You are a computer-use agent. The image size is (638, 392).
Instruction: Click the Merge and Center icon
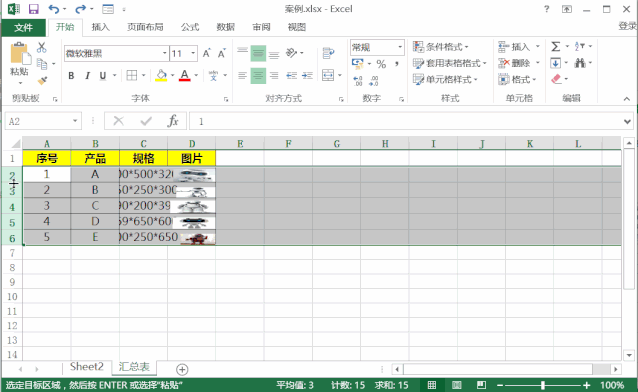(x=328, y=75)
